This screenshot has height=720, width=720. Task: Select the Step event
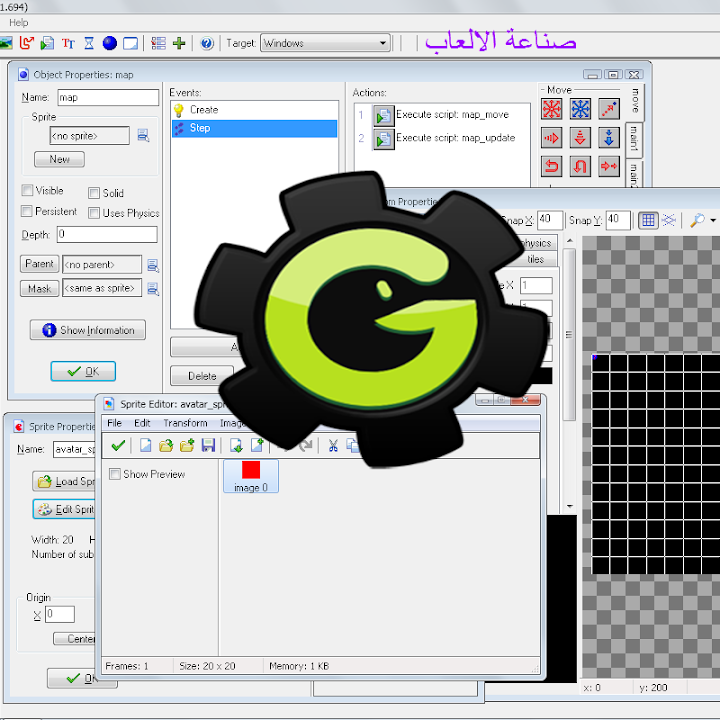point(254,129)
